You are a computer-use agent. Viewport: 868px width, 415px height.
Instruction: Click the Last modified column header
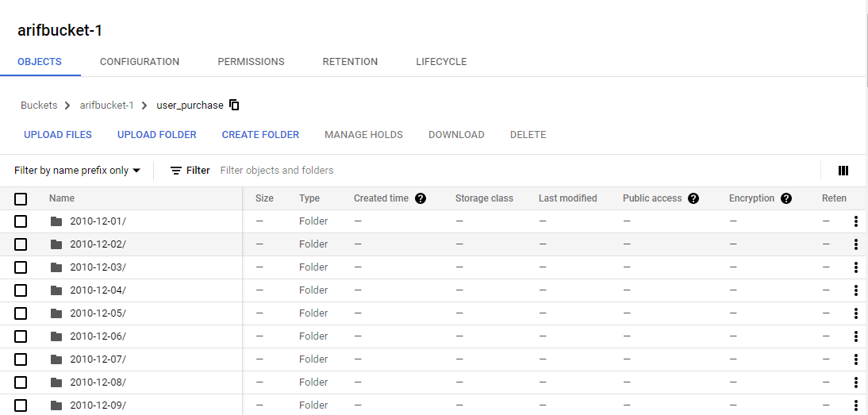click(x=567, y=198)
